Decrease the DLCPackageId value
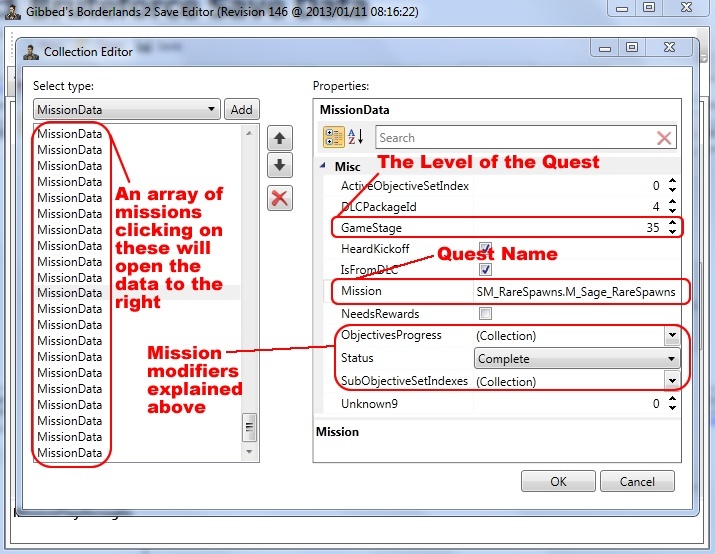The width and height of the screenshot is (715, 554). (x=673, y=210)
